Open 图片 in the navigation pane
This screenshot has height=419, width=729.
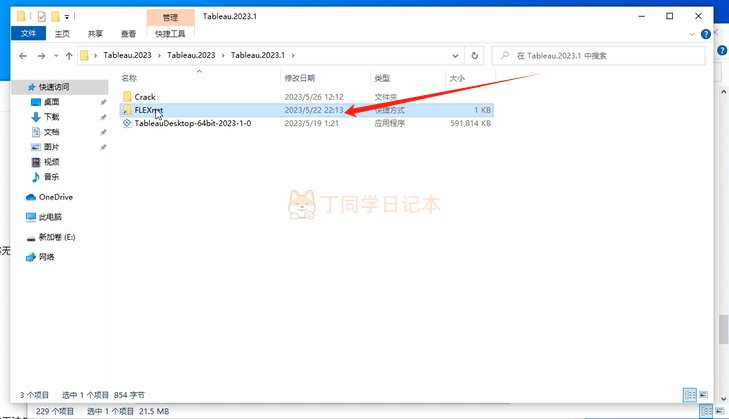51,147
